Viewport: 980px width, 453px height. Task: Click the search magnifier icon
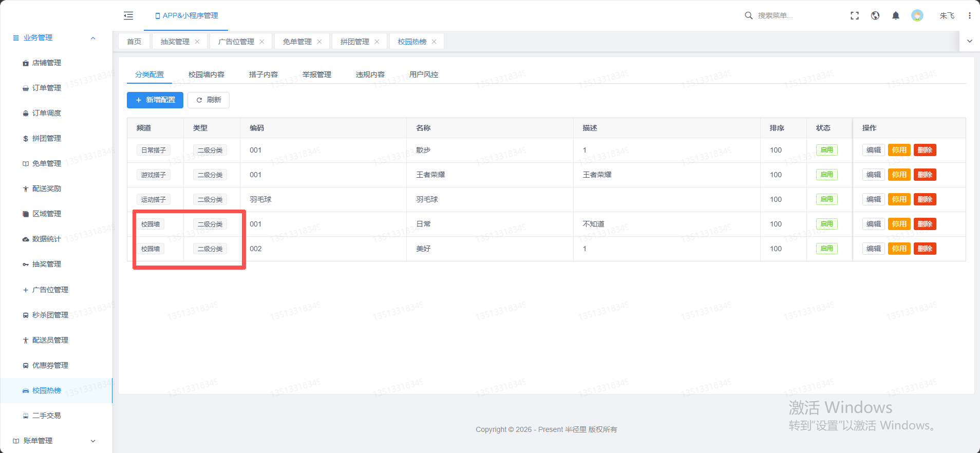[749, 15]
